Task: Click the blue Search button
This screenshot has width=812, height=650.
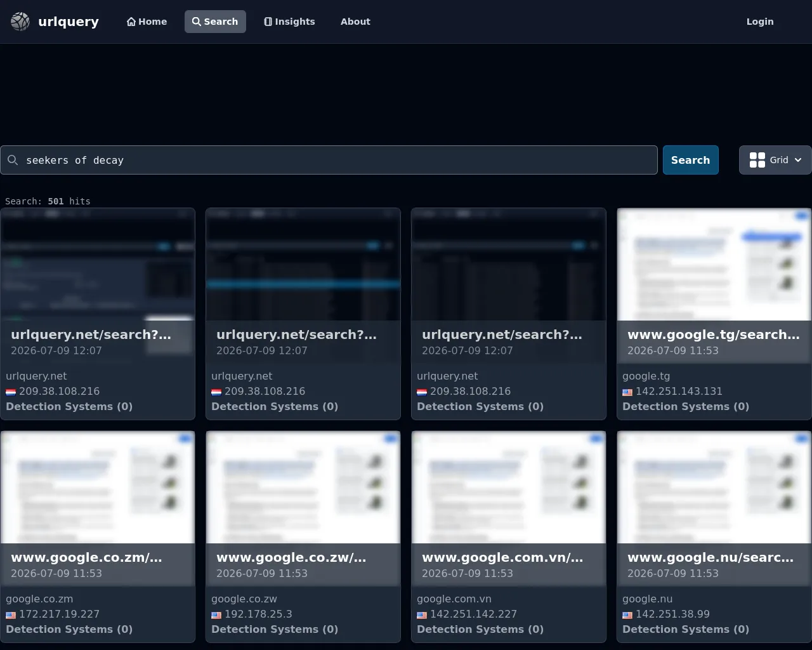Action: tap(691, 160)
